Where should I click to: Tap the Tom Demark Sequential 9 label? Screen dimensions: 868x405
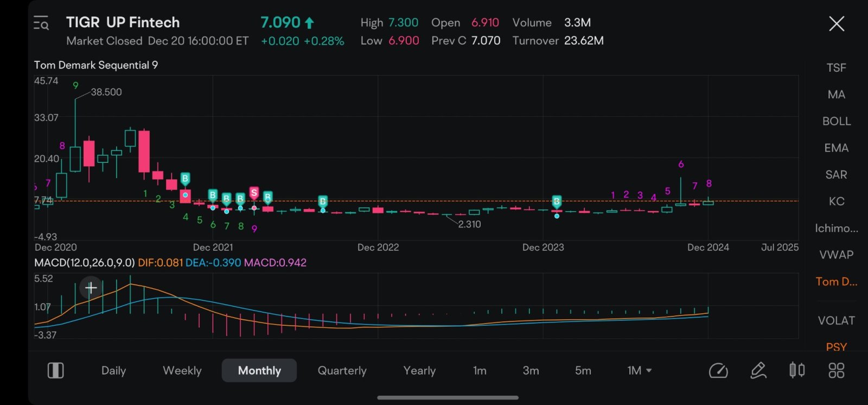tap(96, 65)
